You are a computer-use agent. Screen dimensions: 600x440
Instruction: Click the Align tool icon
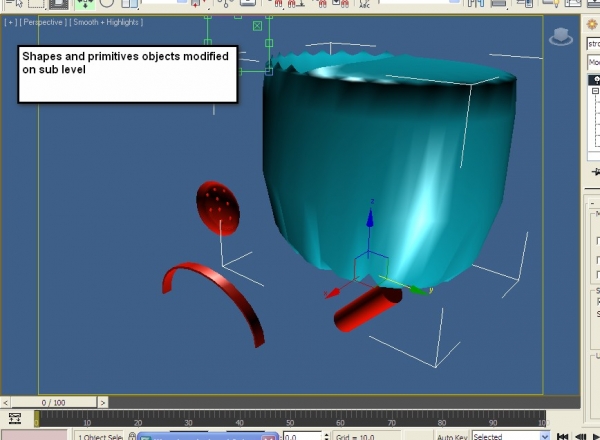pos(499,3)
